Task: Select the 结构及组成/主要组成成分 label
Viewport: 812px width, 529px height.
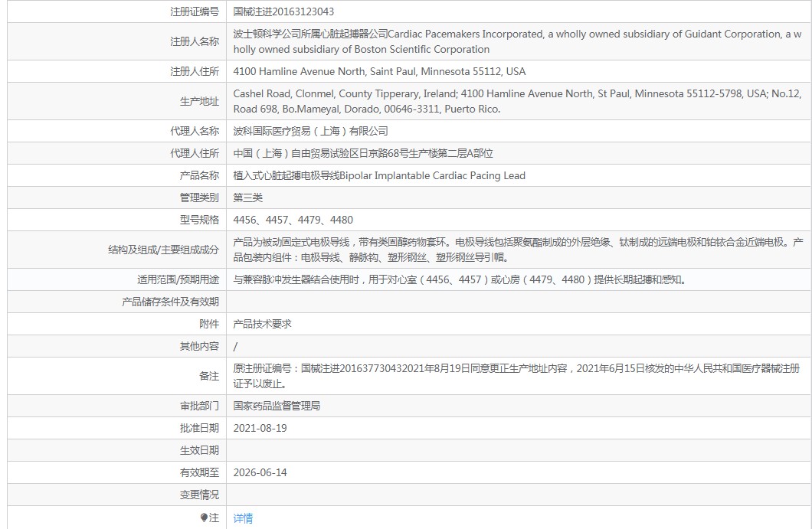Action: (x=164, y=250)
